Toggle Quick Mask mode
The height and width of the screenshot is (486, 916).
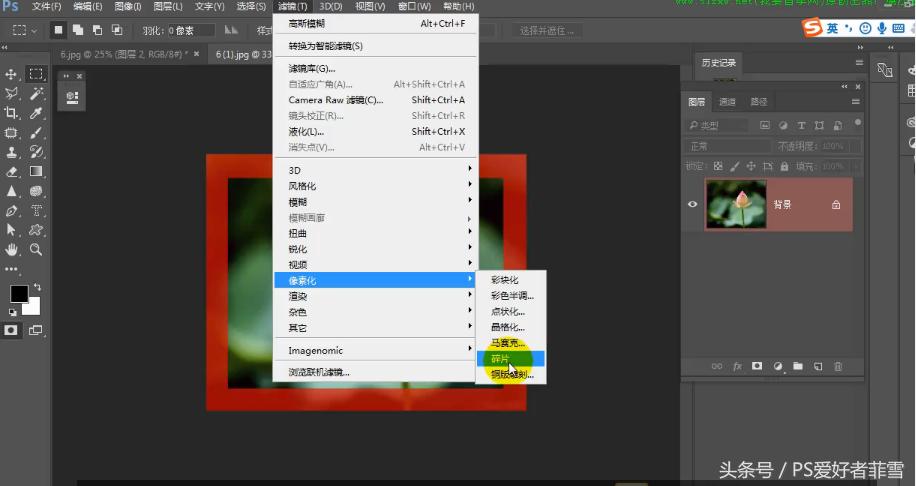pyautogui.click(x=11, y=330)
